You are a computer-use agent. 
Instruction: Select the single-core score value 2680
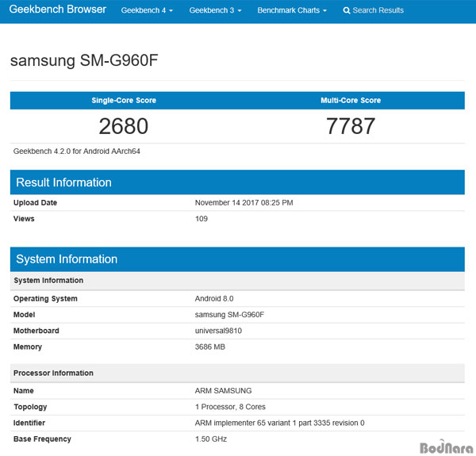click(x=124, y=126)
